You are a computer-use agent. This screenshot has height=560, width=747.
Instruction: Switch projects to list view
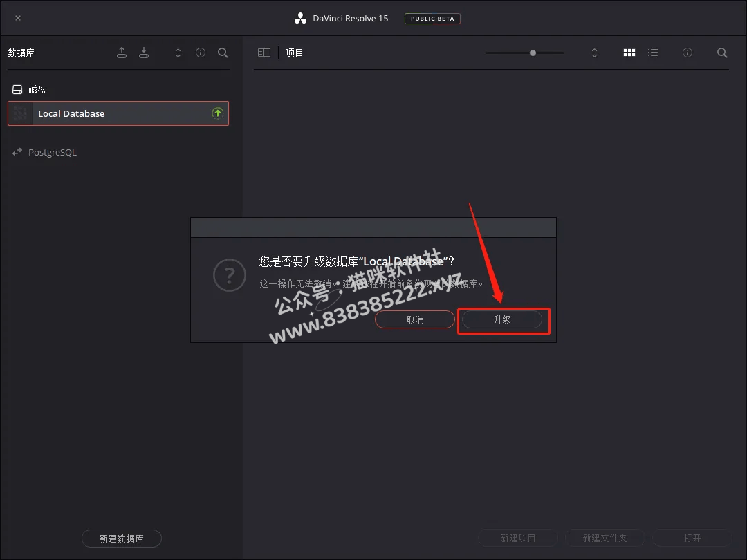click(x=653, y=53)
